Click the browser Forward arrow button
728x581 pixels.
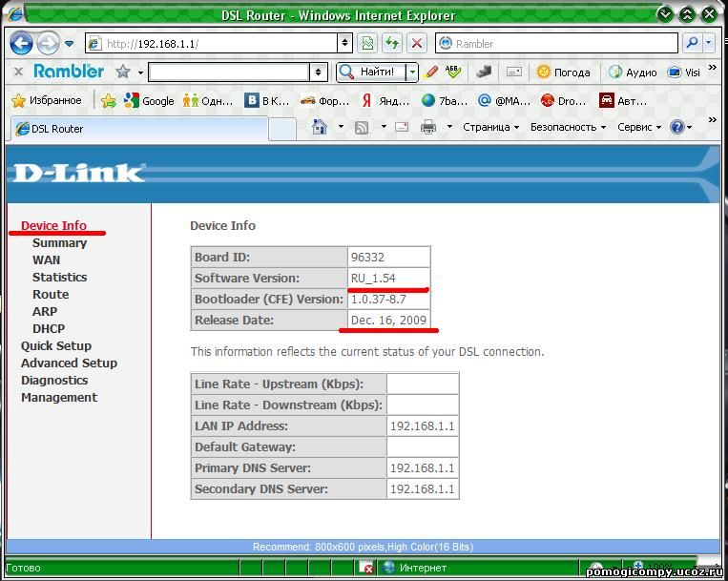[x=49, y=44]
